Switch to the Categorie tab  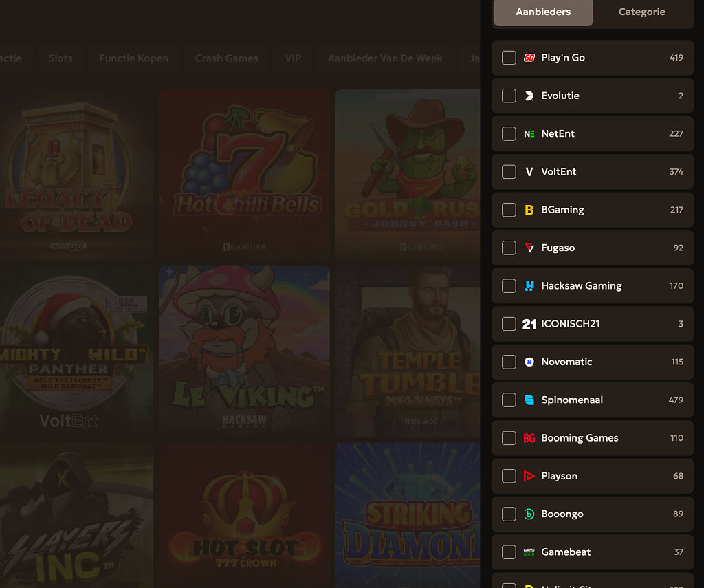coord(641,12)
